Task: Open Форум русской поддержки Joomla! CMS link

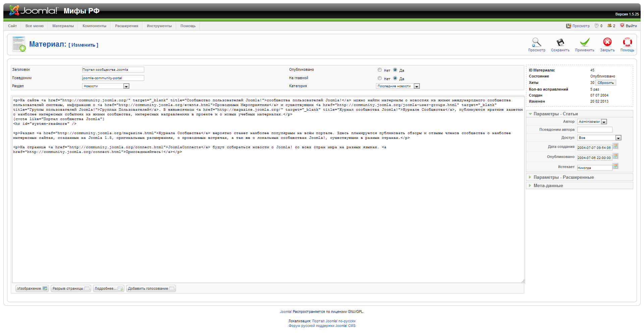Action: tap(322, 326)
